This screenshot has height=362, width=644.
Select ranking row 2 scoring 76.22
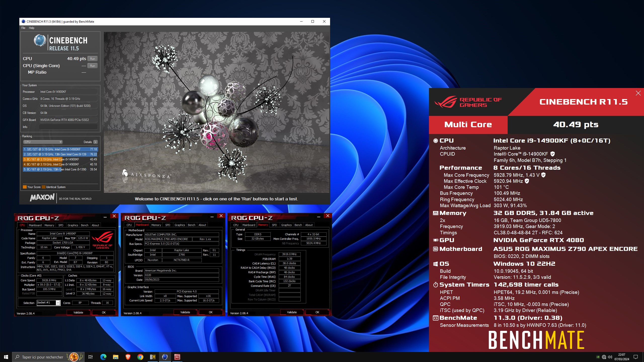point(60,154)
